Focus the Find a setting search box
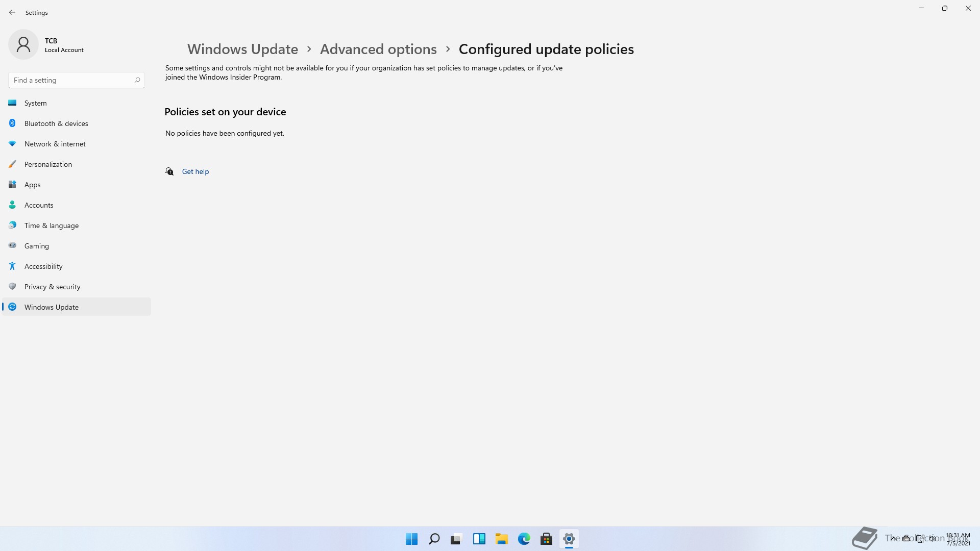 [x=77, y=80]
